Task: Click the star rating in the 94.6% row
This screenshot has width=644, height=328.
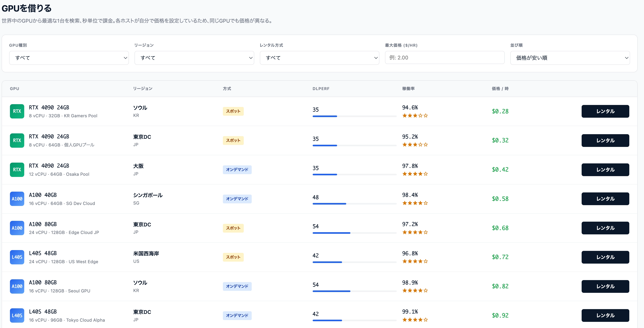Action: coord(415,115)
